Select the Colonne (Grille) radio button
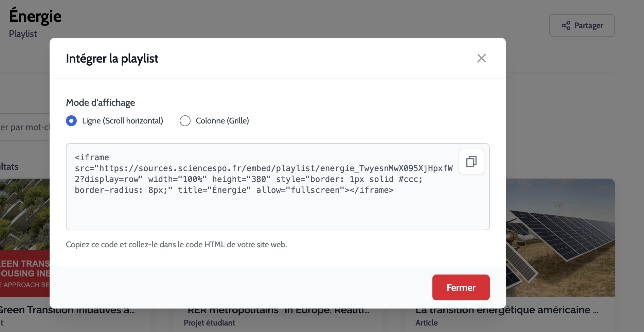The width and height of the screenshot is (644, 332). pyautogui.click(x=185, y=121)
